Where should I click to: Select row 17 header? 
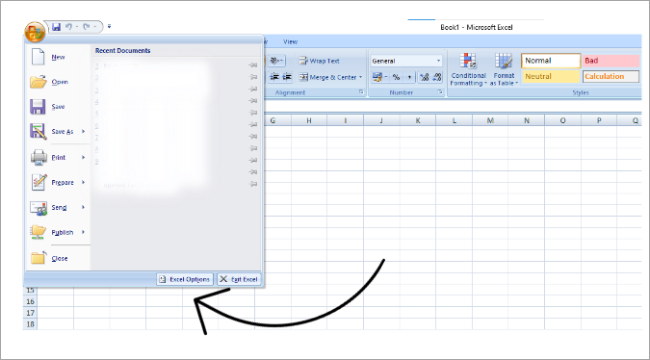(x=30, y=313)
